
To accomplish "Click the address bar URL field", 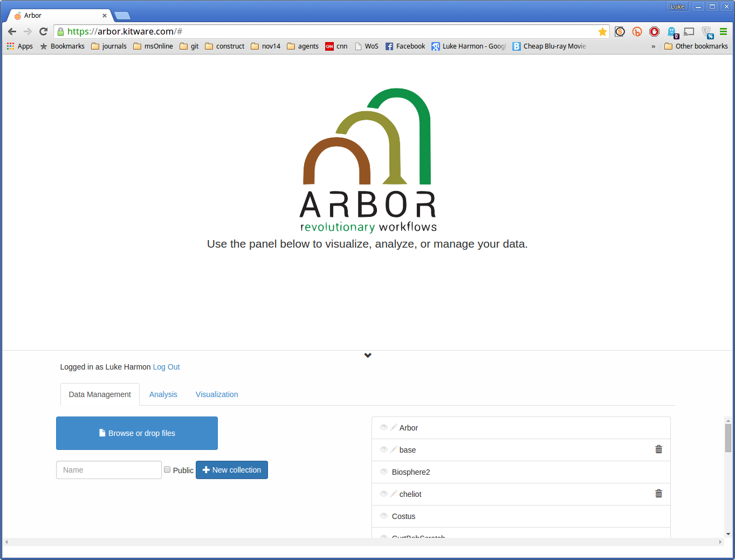I will pos(332,32).
